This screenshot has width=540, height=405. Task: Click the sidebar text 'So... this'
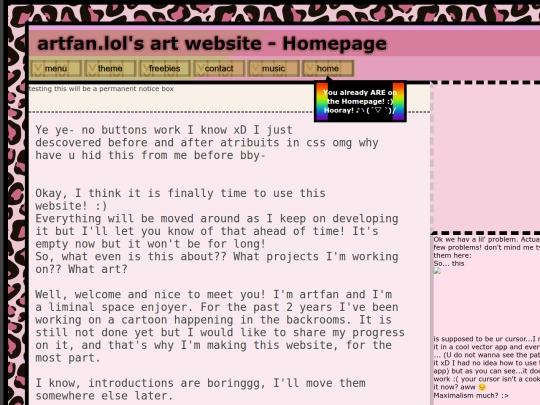click(449, 263)
